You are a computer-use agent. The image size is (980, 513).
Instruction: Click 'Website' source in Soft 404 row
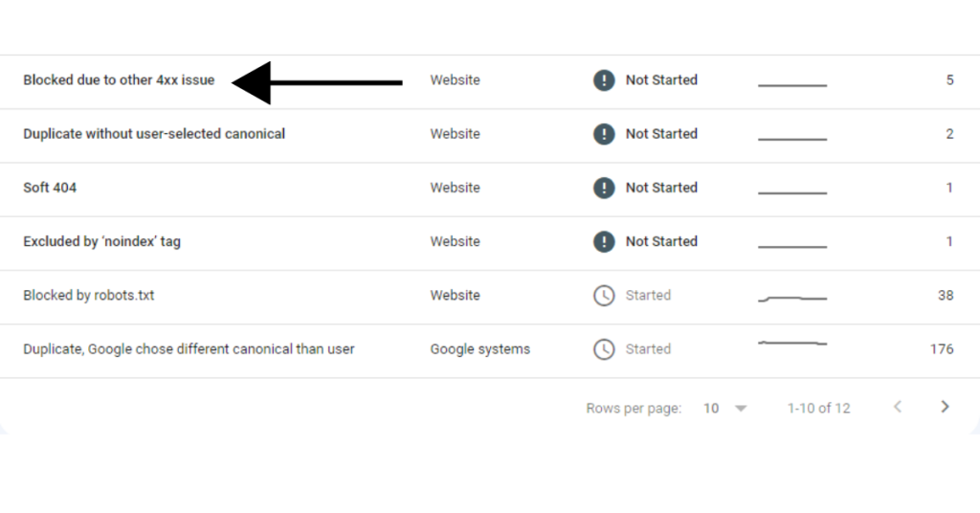pyautogui.click(x=455, y=188)
